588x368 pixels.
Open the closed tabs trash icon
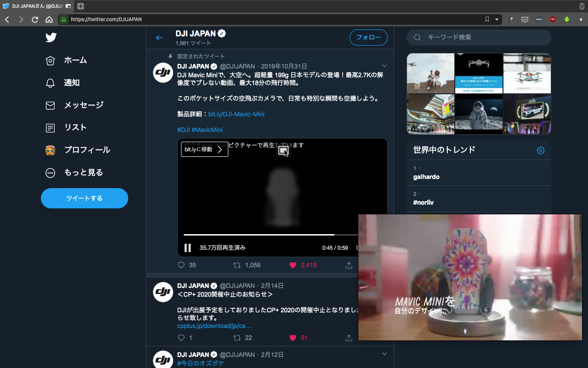tap(582, 6)
